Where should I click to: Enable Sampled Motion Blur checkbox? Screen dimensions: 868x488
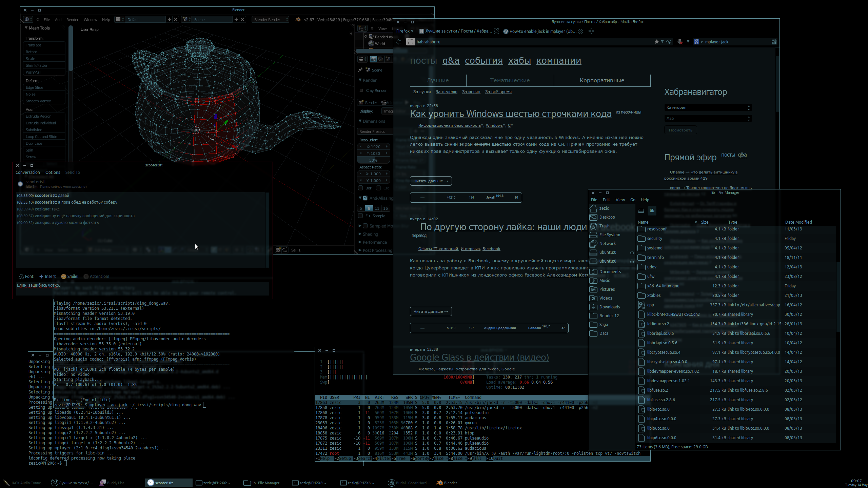[x=365, y=226]
